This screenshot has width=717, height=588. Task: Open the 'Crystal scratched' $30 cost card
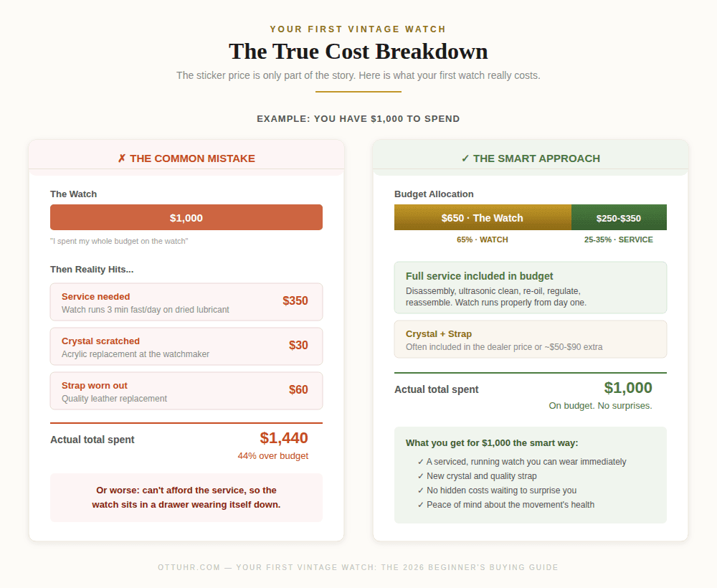[x=186, y=346]
